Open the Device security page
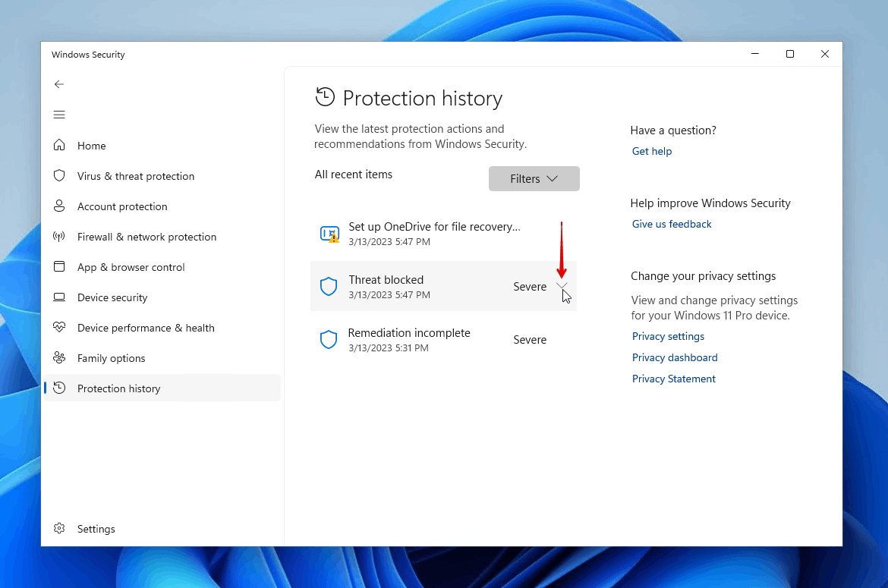The height and width of the screenshot is (588, 888). coord(162,297)
